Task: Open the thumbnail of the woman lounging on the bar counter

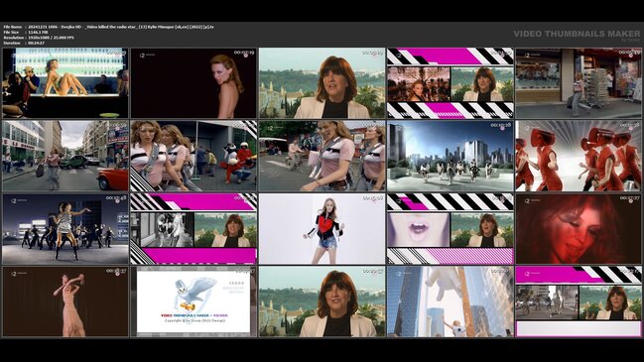Action: (65, 83)
